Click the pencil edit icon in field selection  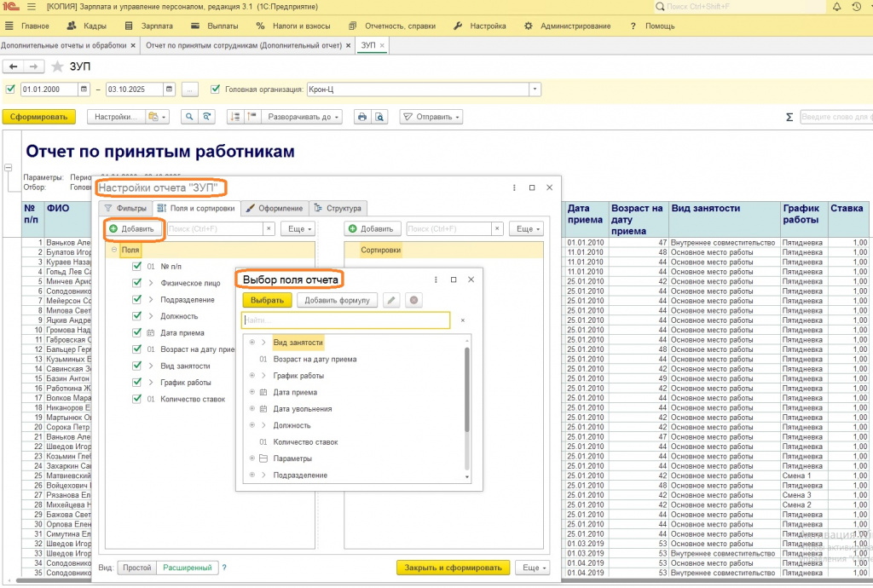coord(391,300)
